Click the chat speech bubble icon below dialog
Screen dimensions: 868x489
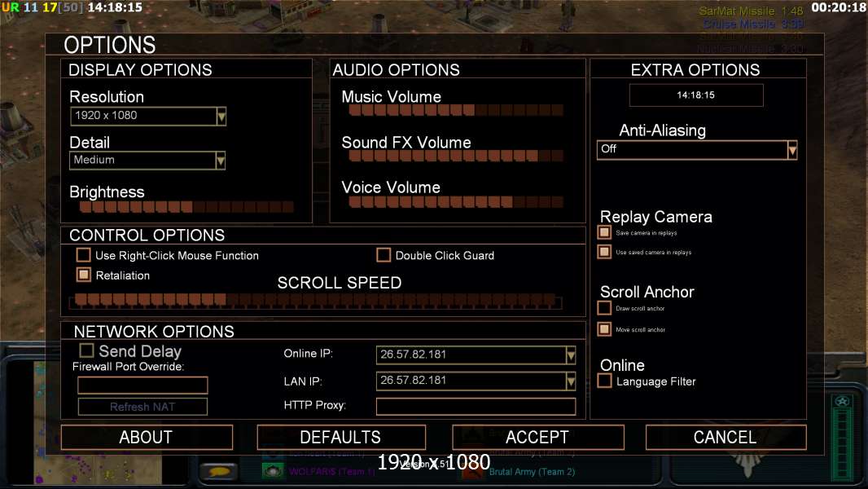[220, 471]
